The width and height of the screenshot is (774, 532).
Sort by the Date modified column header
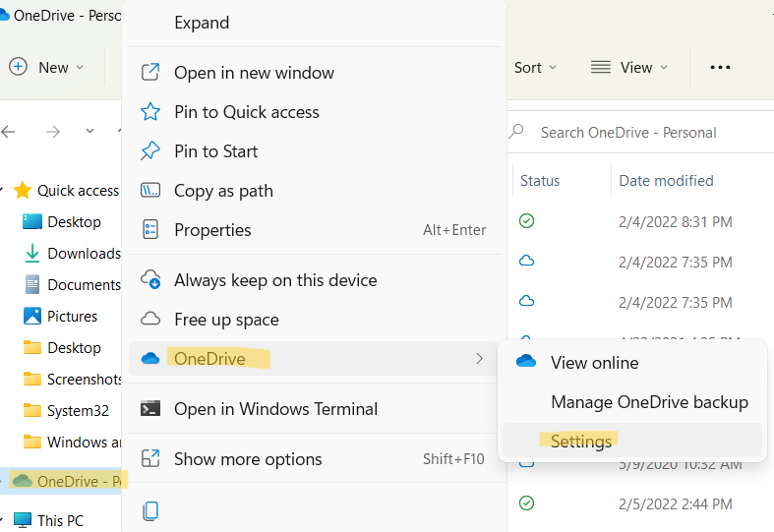pos(666,181)
